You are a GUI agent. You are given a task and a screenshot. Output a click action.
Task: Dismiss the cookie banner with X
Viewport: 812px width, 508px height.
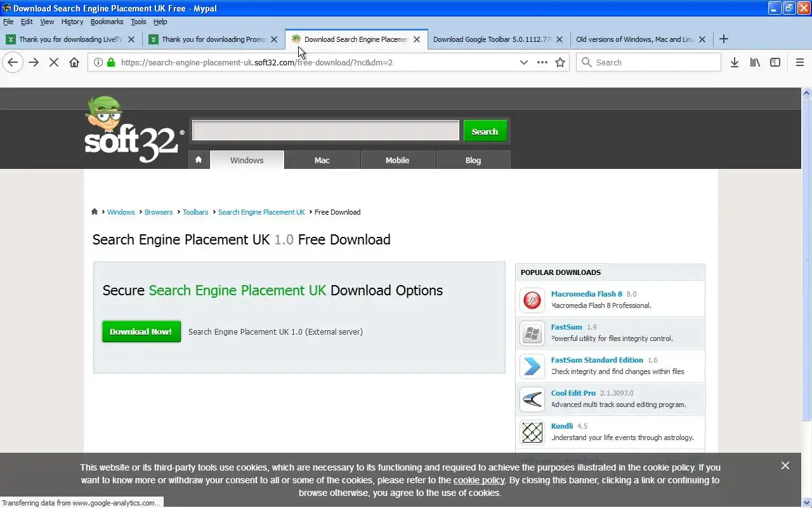[x=785, y=465]
